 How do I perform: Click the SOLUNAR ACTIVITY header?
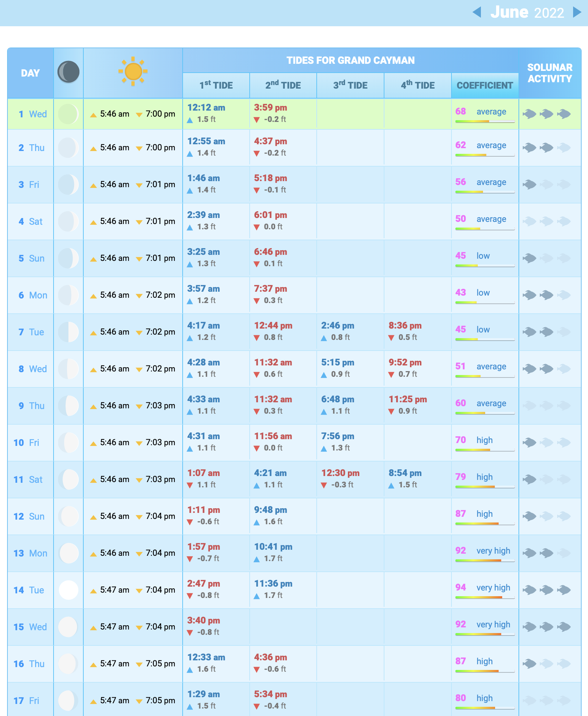[550, 73]
